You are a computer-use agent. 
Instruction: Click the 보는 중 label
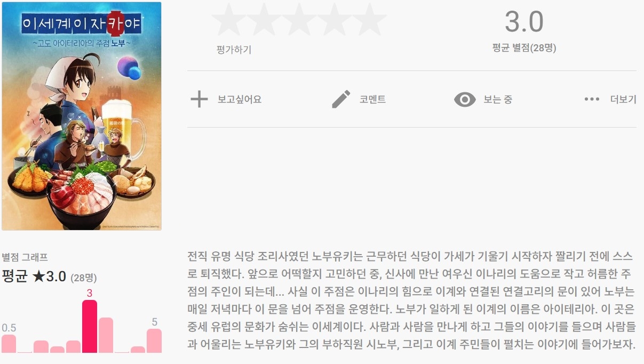click(498, 99)
